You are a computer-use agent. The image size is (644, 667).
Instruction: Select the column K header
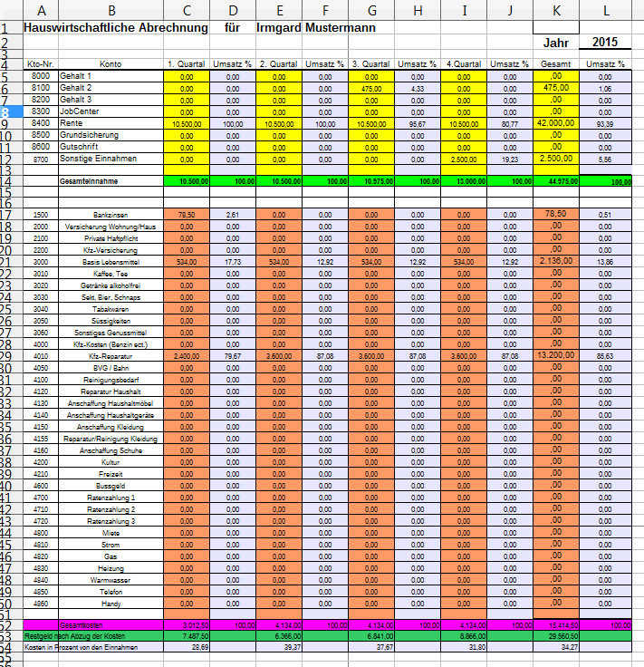point(555,10)
